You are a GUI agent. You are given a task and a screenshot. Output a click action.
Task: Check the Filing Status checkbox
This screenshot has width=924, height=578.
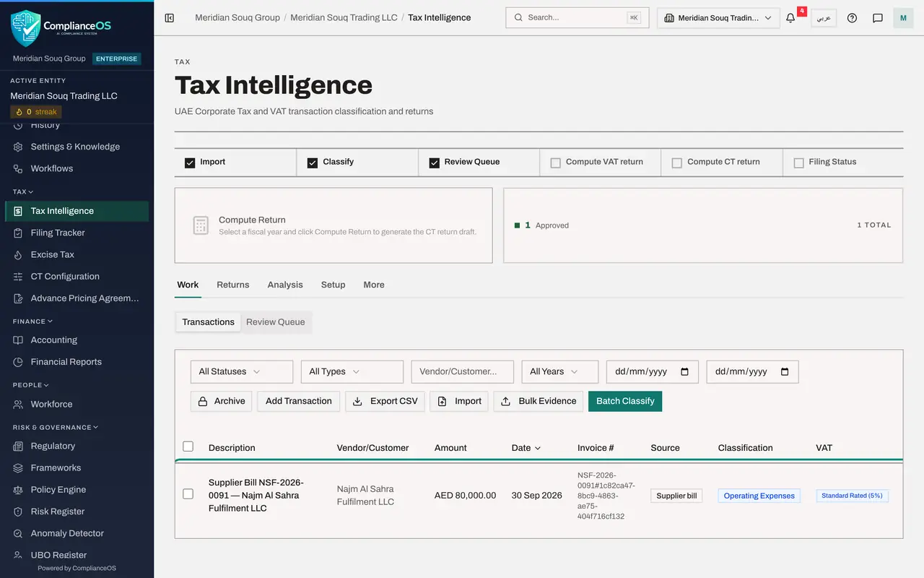point(798,163)
